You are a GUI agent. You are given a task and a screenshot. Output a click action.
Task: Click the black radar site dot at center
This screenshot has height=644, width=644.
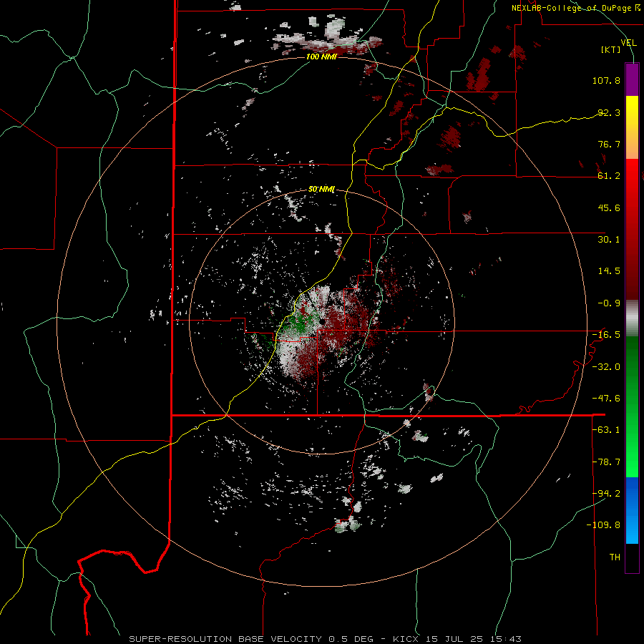pos(321,321)
